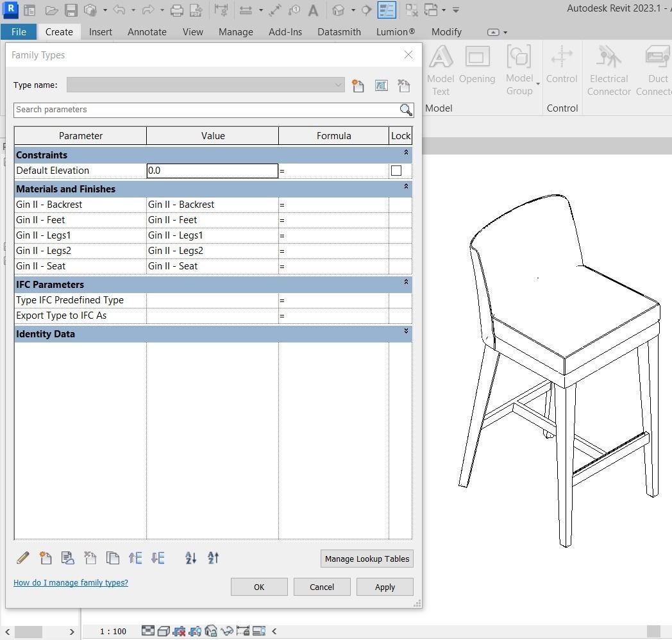Click the left scroll arrow at bottom
The image size is (672, 640).
coord(7,632)
